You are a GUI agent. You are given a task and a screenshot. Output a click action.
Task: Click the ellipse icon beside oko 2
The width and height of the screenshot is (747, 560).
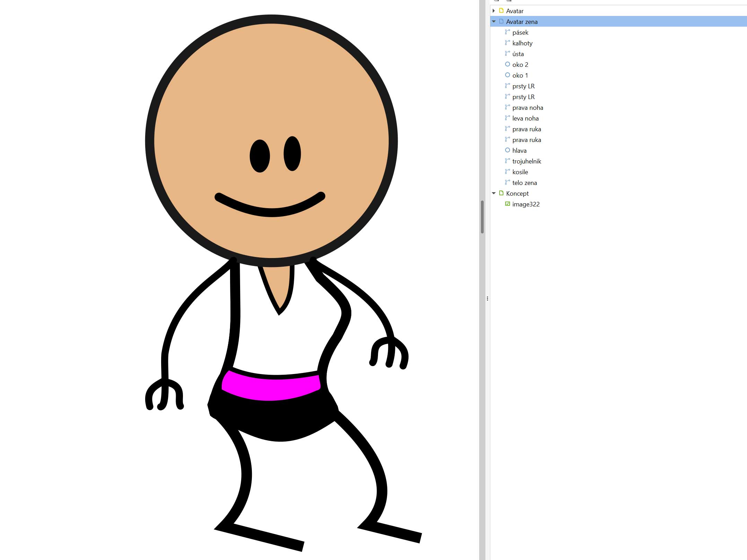pos(507,64)
